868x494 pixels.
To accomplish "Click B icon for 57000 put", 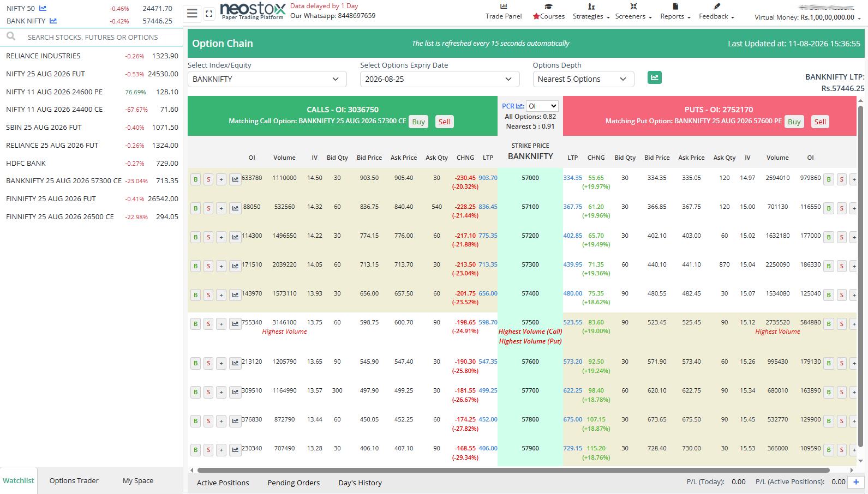I will (x=829, y=179).
